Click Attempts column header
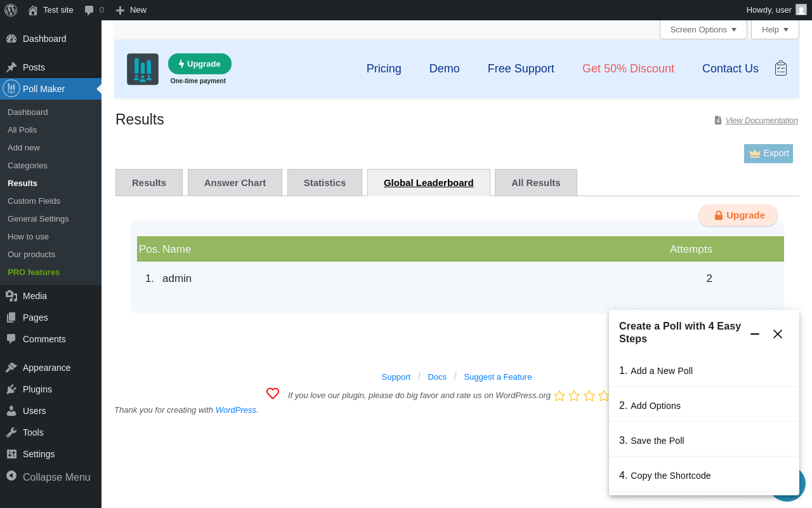Screen dimensions: 812x508 click(x=691, y=249)
